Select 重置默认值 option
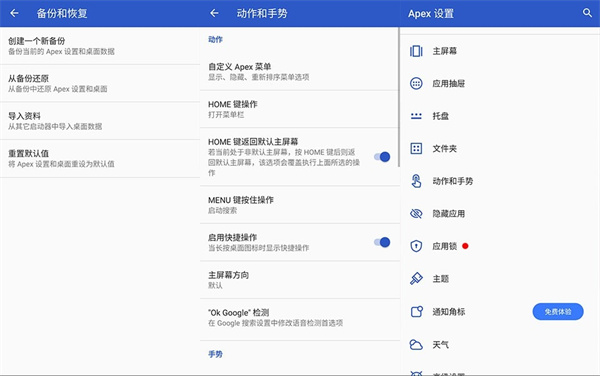 pos(100,158)
